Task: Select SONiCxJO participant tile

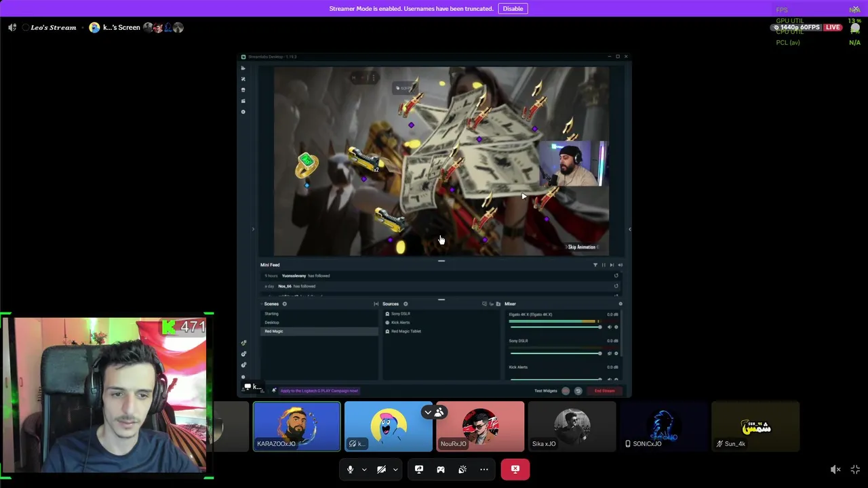Action: (663, 426)
